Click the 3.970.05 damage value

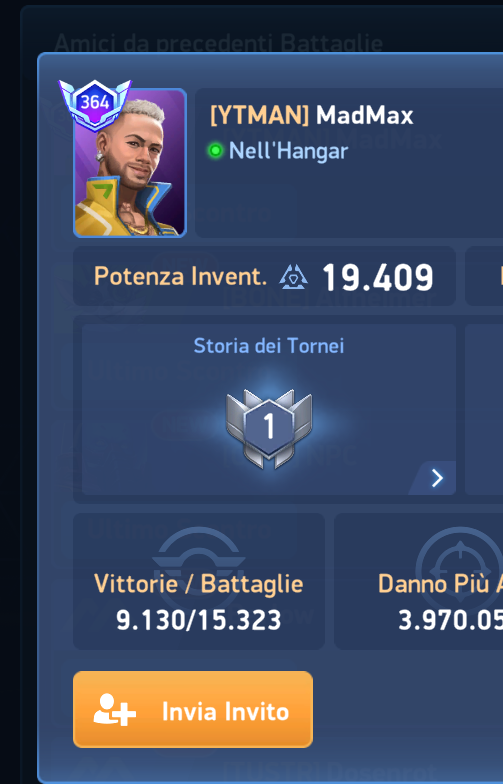pos(450,620)
